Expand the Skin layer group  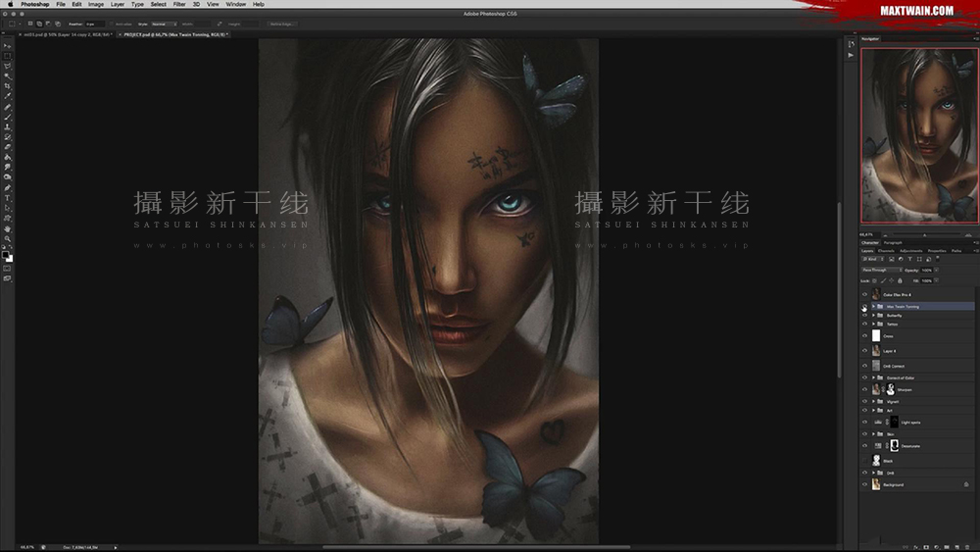[x=874, y=433]
